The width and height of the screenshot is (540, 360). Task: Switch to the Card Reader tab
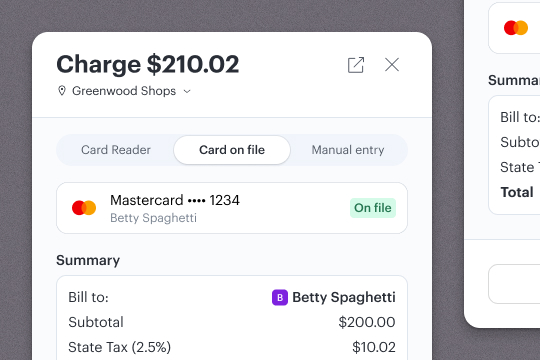tap(116, 150)
